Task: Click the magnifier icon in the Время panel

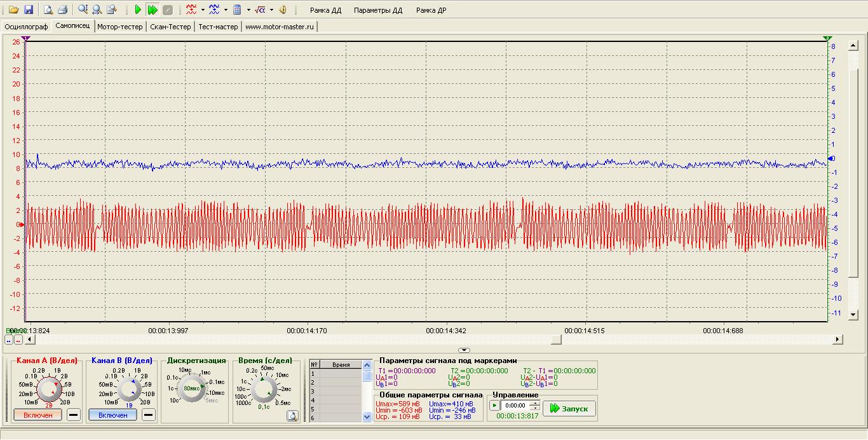Action: coord(292,416)
